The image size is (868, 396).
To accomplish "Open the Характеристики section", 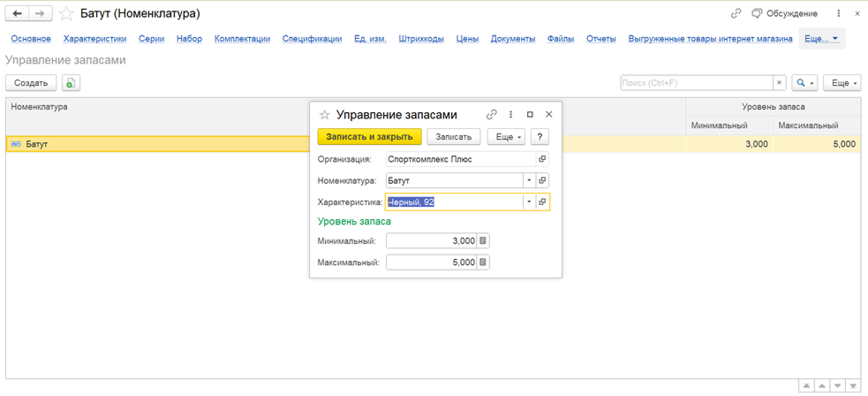I will point(94,39).
